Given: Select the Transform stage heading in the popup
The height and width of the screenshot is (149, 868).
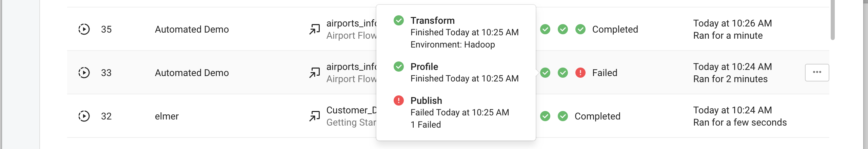Looking at the screenshot, I should [432, 20].
